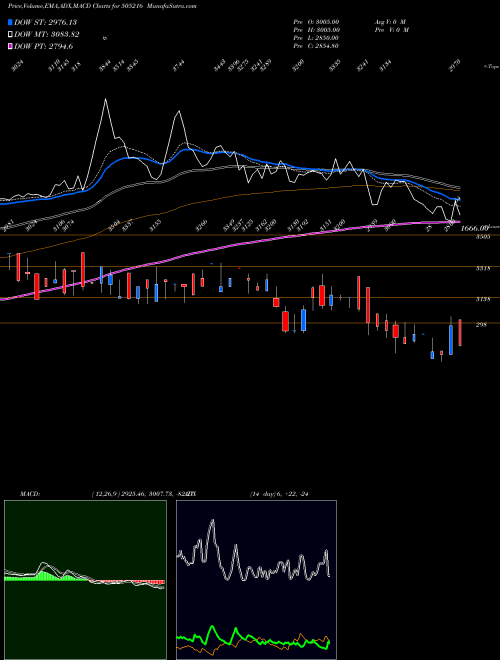Click the 'Pre O: 3005.00' open value

pos(316,21)
